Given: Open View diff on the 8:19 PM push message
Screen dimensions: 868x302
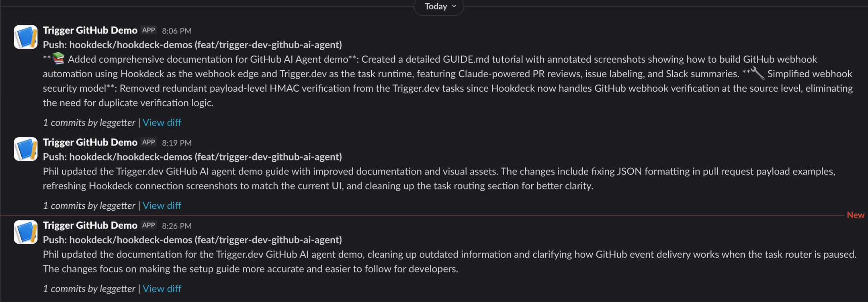Looking at the screenshot, I should 162,205.
